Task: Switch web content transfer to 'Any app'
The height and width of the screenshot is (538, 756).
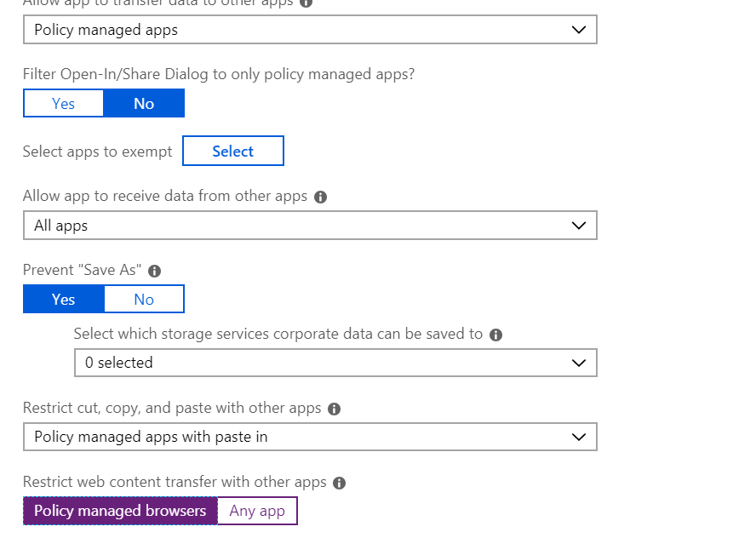Action: point(257,511)
